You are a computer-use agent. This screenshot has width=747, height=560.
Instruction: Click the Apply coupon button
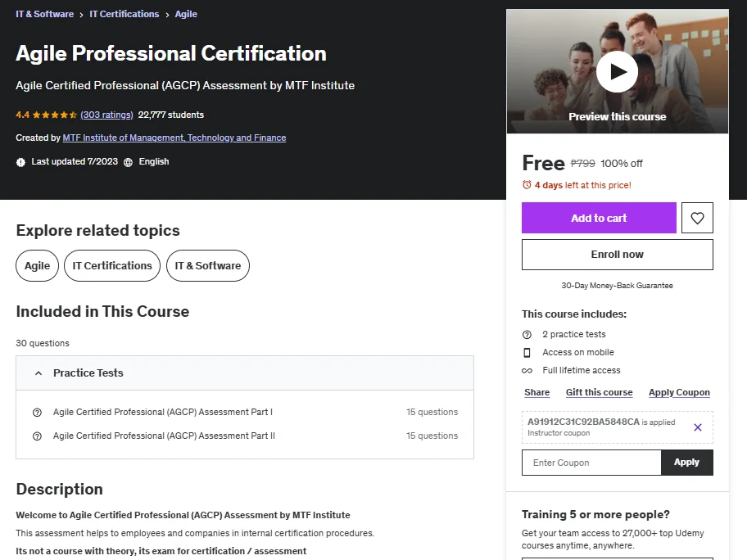686,463
